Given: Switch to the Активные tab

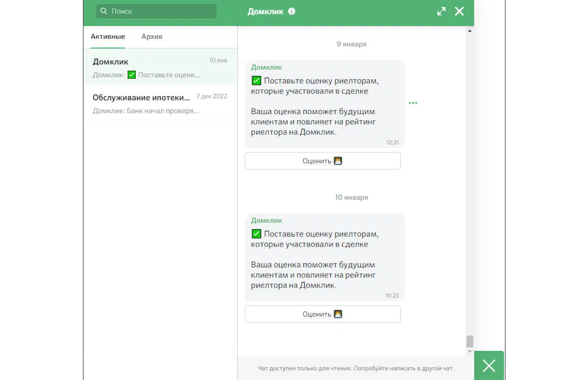Looking at the screenshot, I should pyautogui.click(x=108, y=36).
